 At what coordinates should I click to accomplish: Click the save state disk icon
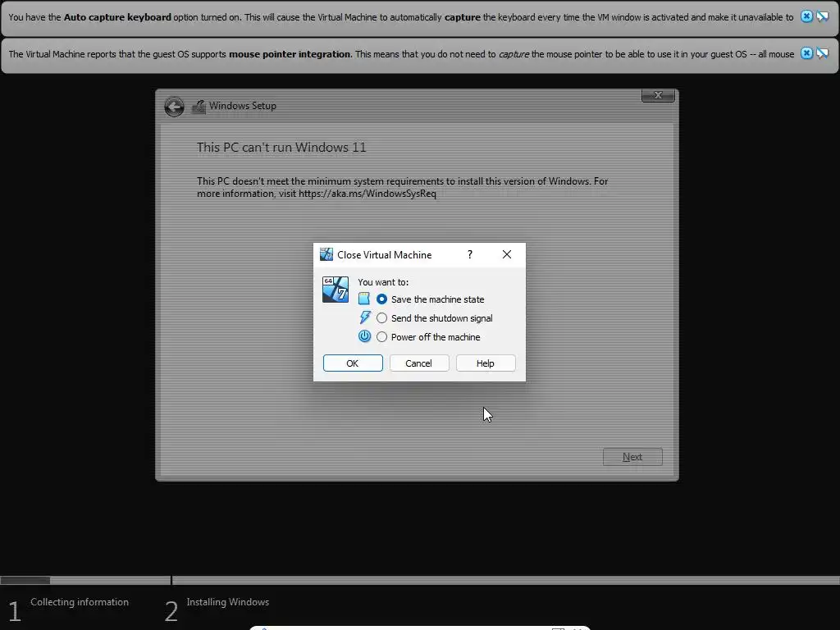(364, 299)
